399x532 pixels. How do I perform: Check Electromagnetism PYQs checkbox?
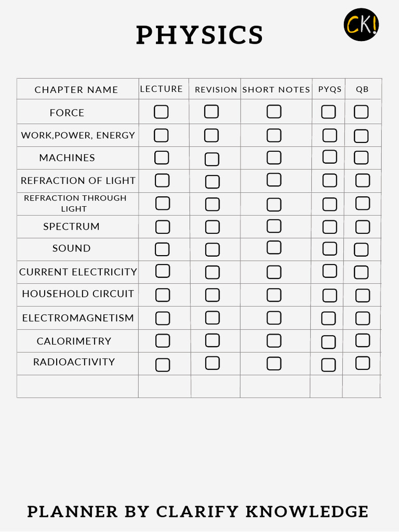click(328, 318)
